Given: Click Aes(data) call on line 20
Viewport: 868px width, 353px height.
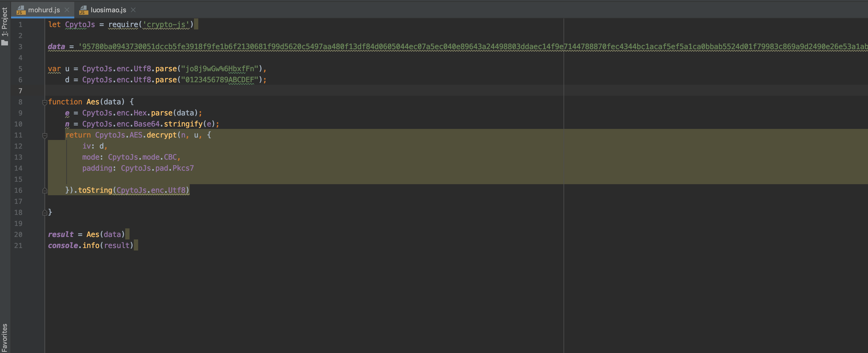Looking at the screenshot, I should [x=106, y=235].
